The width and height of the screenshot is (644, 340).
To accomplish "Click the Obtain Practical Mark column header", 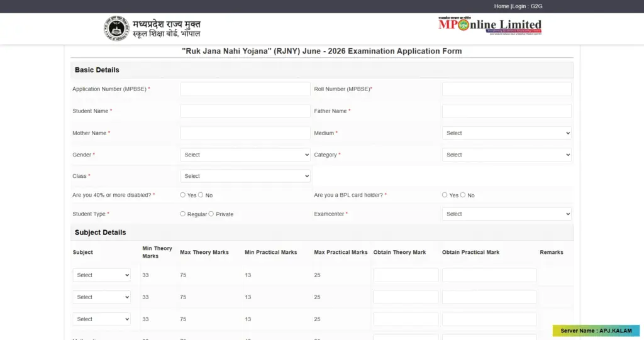I will coord(470,252).
